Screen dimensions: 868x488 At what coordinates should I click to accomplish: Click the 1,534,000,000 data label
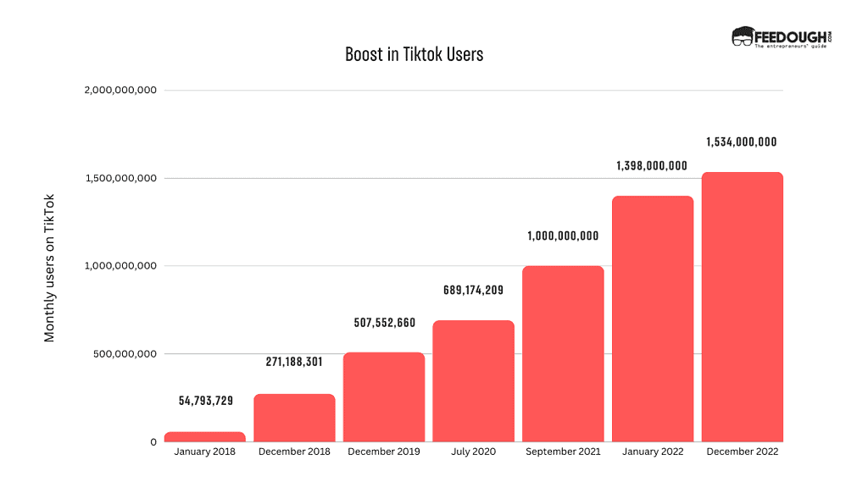tap(742, 142)
